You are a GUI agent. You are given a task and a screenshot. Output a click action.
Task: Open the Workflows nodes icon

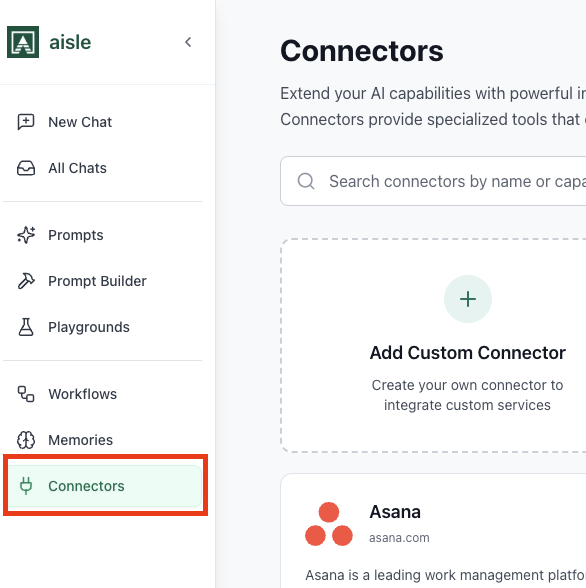click(x=26, y=394)
